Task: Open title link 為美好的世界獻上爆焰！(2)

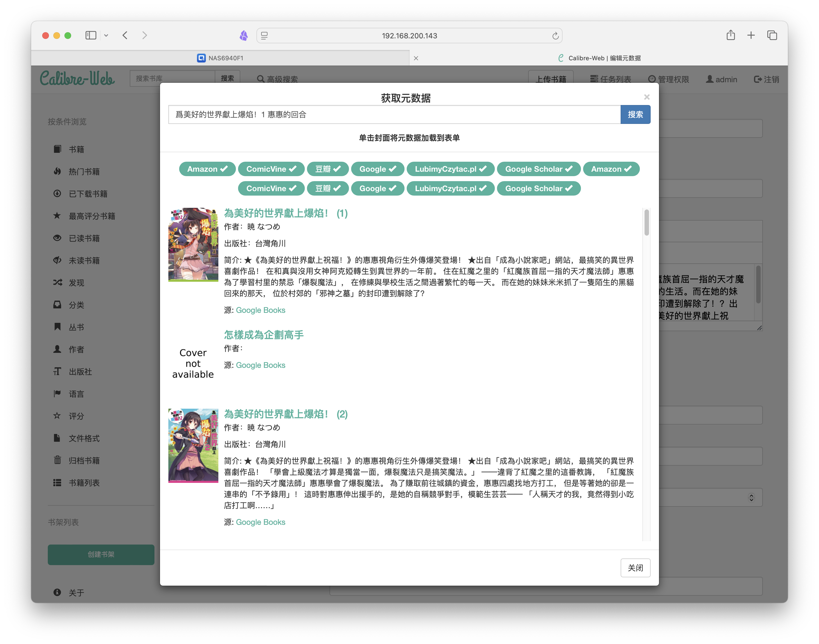Action: pyautogui.click(x=285, y=414)
